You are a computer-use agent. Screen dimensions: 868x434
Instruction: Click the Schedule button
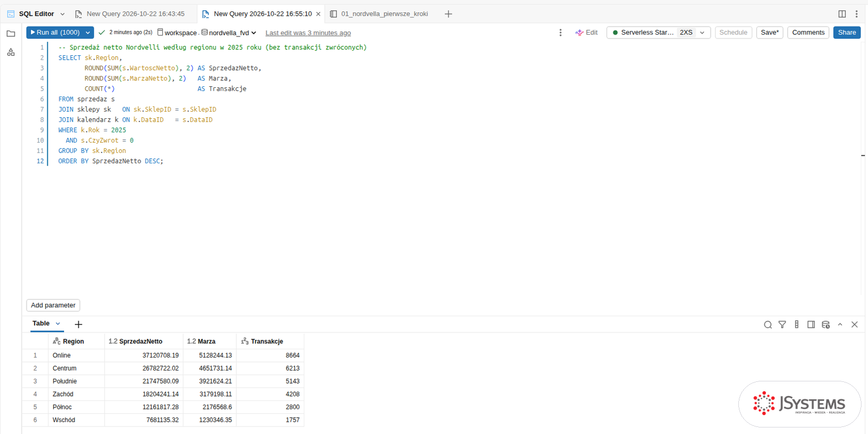[x=733, y=33]
